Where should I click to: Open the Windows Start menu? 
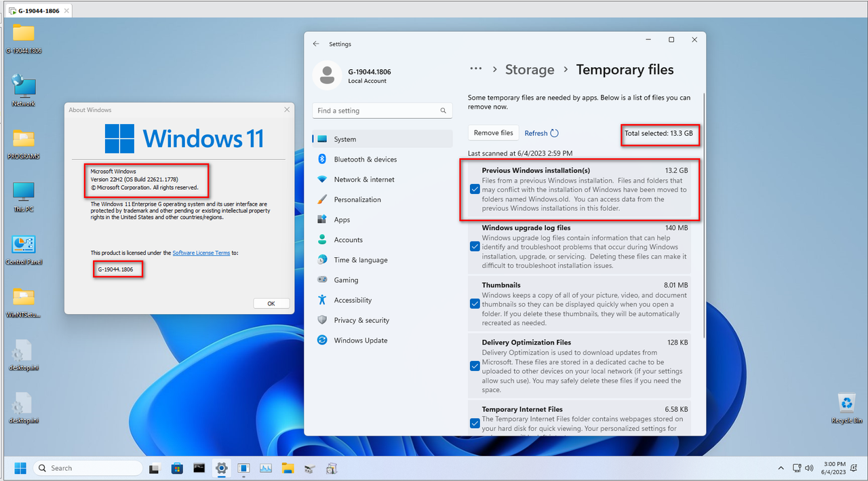(20, 468)
